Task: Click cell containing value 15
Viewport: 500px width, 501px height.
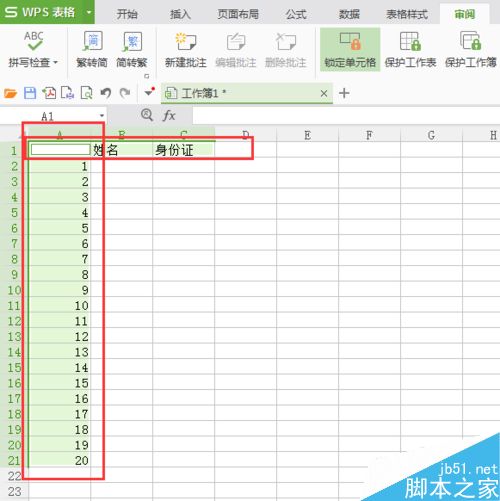Action: (60, 383)
